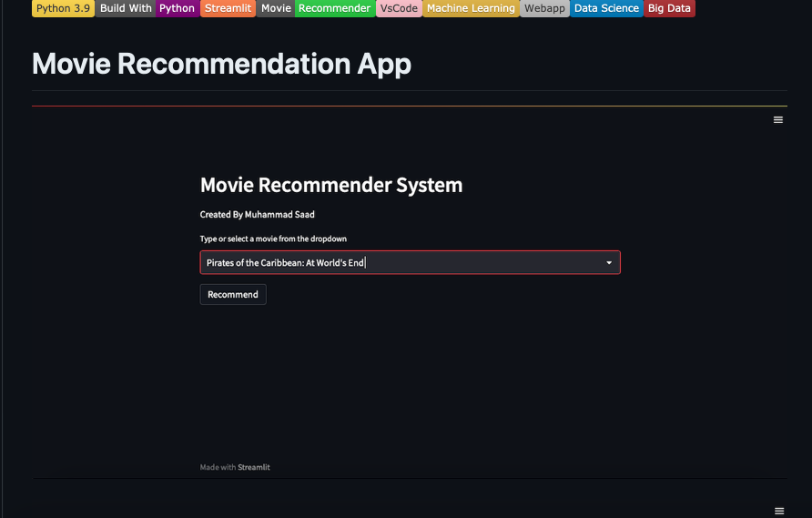
Task: Click the red Big Data badge
Action: [669, 8]
